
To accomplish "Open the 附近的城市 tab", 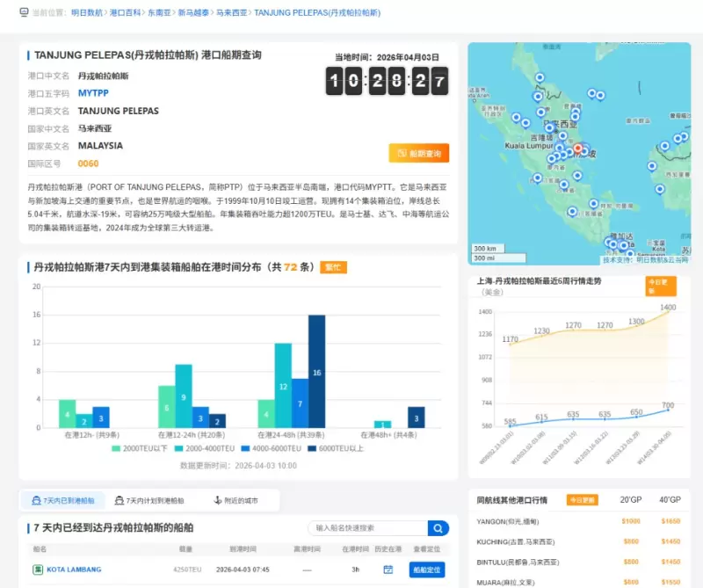I will (x=236, y=500).
